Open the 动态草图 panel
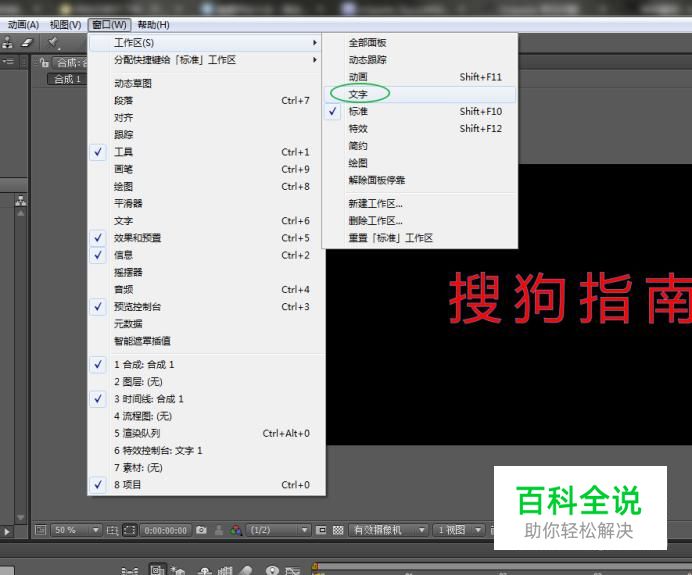692x575 pixels. (207, 83)
